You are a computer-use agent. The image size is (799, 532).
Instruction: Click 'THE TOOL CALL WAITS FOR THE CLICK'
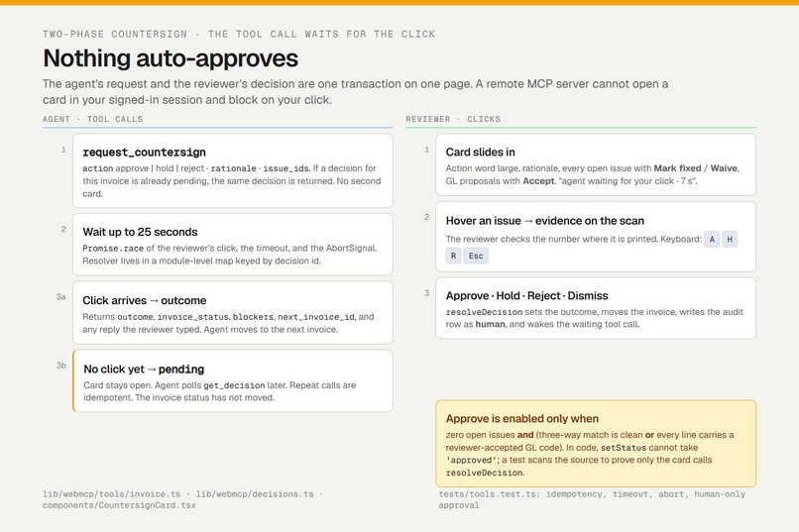pos(321,34)
